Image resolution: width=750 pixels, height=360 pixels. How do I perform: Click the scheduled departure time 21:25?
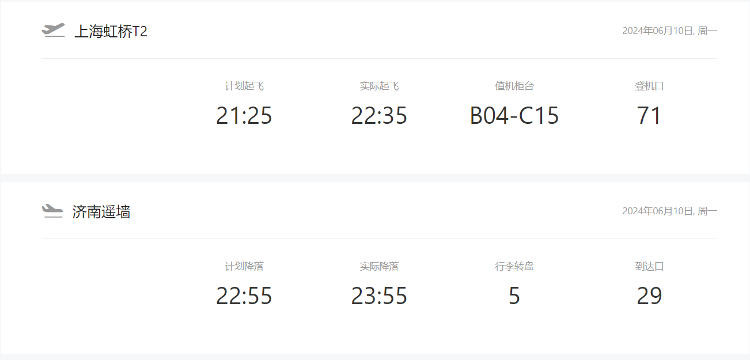click(x=244, y=115)
